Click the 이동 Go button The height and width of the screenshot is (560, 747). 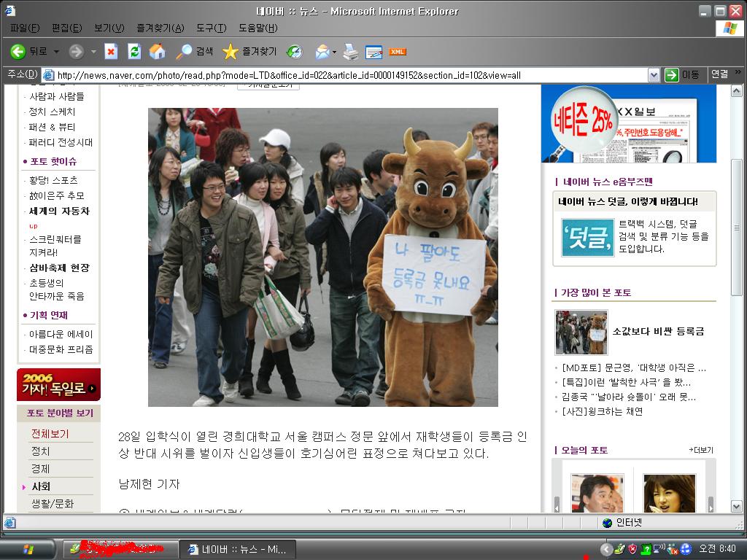[682, 74]
